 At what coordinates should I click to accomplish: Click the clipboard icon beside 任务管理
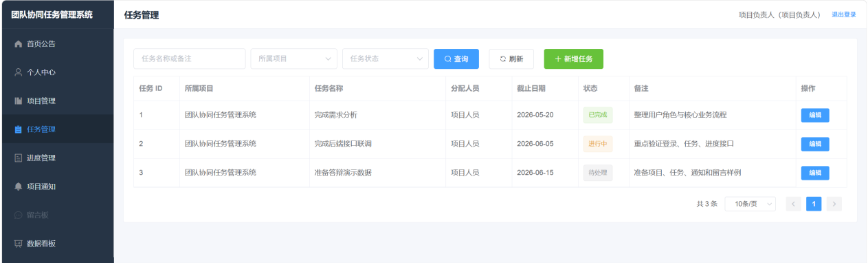(x=19, y=129)
